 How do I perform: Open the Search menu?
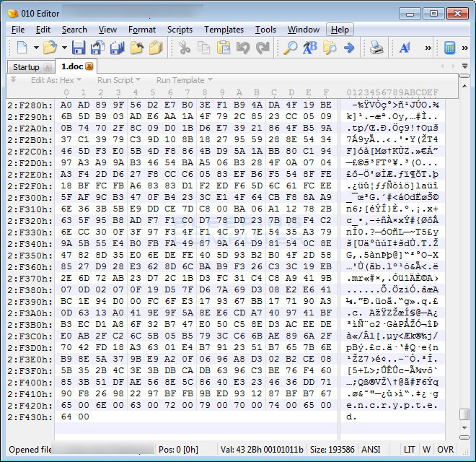[74, 30]
